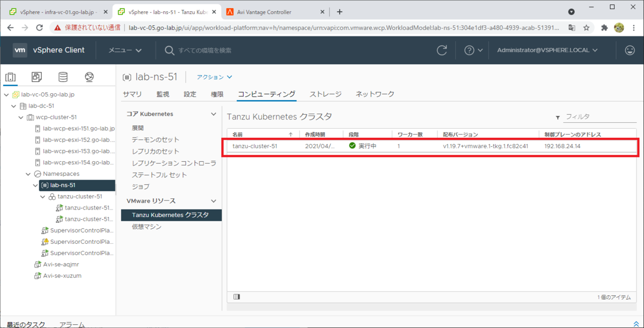The image size is (644, 328).
Task: Click the search magnifier icon
Action: [169, 50]
